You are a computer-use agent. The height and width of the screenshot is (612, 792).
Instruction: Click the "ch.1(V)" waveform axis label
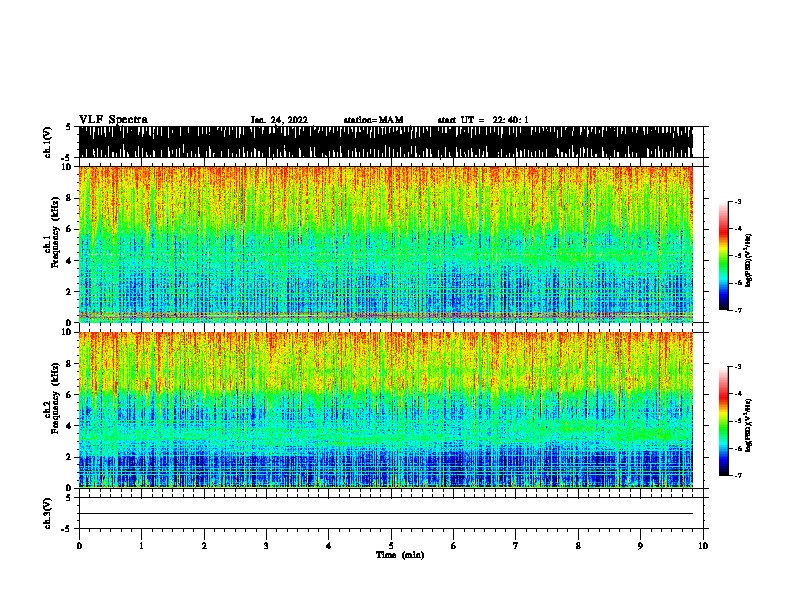(48, 142)
